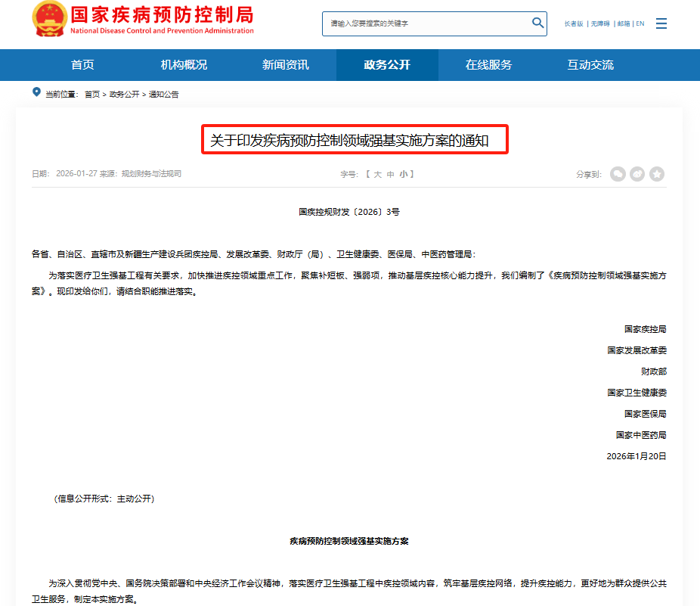
Task: Share the article to WeChat
Action: click(618, 173)
